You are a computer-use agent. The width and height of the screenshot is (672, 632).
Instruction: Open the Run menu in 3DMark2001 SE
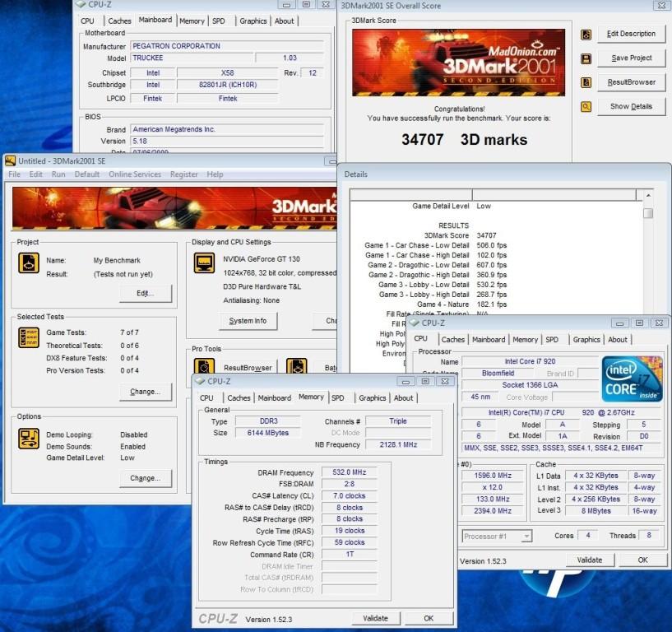click(58, 174)
